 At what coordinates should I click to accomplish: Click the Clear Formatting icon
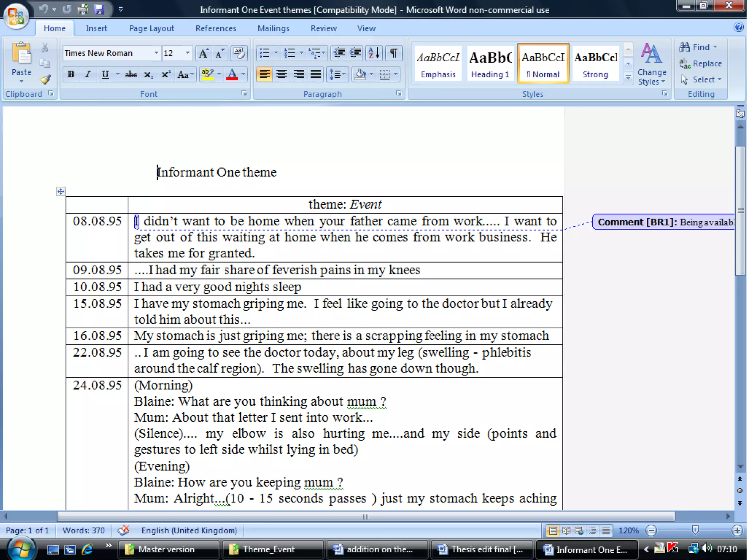239,53
